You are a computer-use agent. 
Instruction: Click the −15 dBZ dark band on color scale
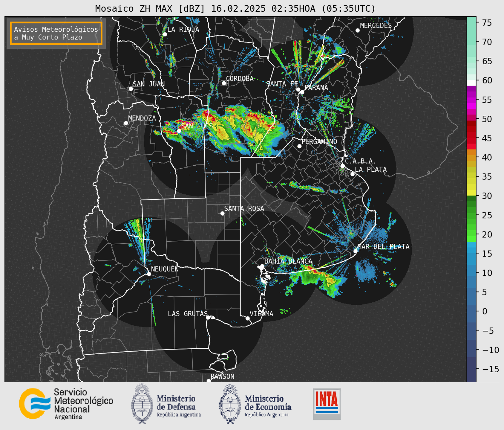coord(471,369)
